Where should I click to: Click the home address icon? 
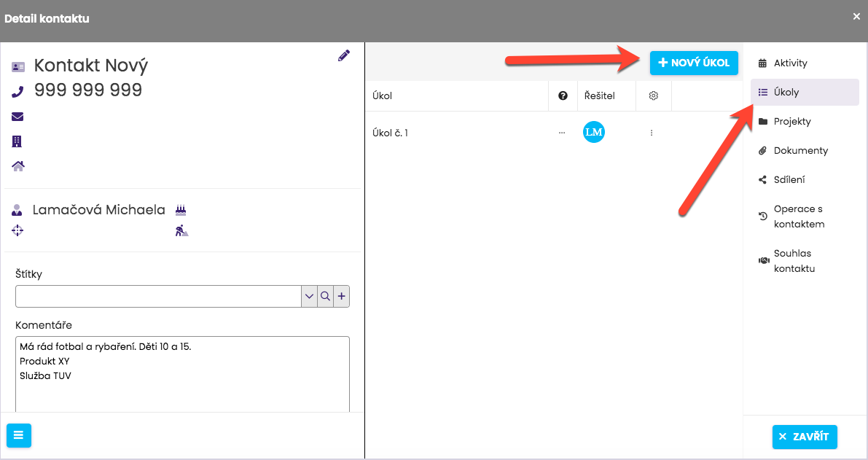18,166
